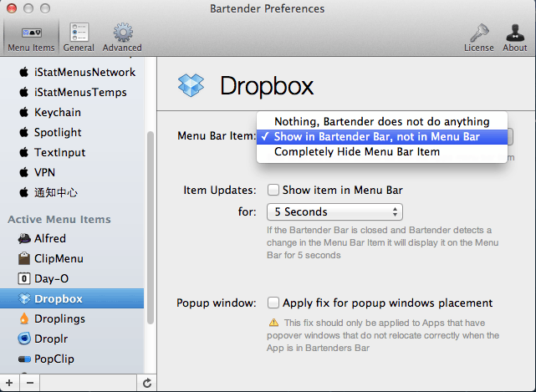Click 'Menu Bar Item:' label
Viewport: 536px width, 392px height.
coord(217,136)
